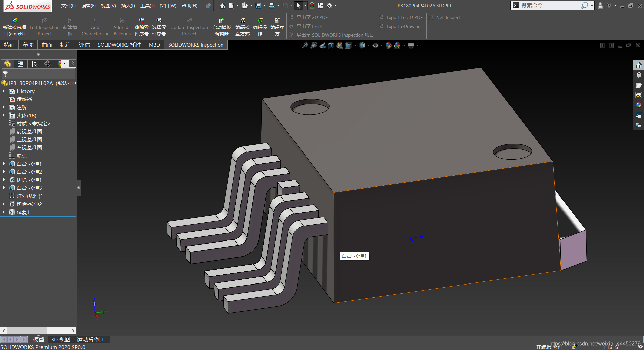Select the 运动算例1 tab at bottom
Image resolution: width=644 pixels, height=350 pixels.
click(91, 339)
